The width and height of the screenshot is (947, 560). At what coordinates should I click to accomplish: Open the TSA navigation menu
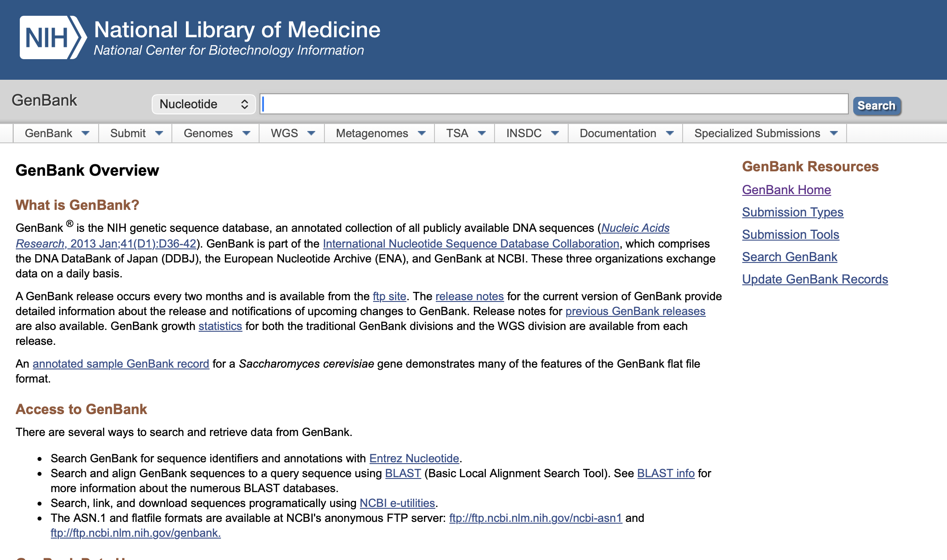pos(457,133)
